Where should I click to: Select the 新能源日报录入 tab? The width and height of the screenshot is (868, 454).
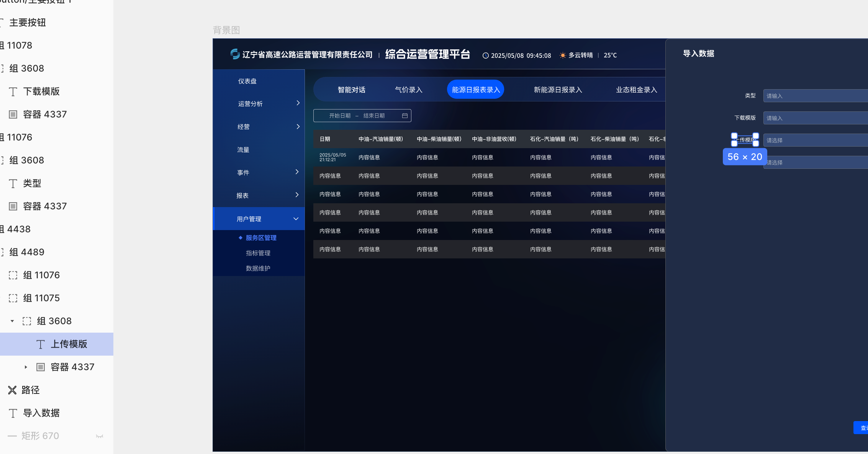pos(557,89)
